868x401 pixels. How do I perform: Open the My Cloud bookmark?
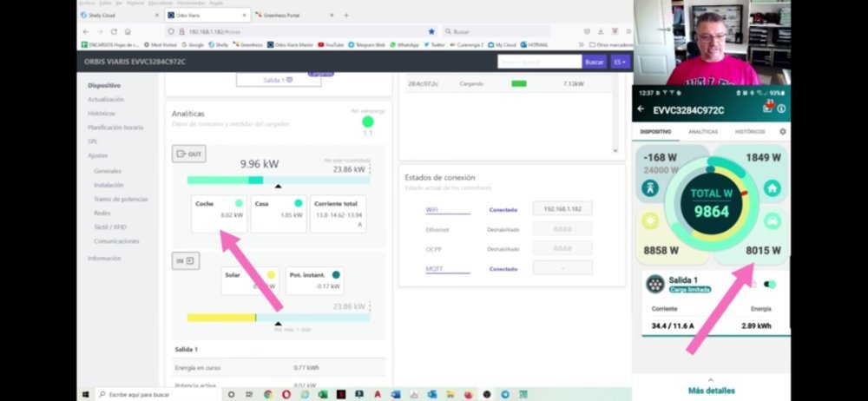(502, 45)
